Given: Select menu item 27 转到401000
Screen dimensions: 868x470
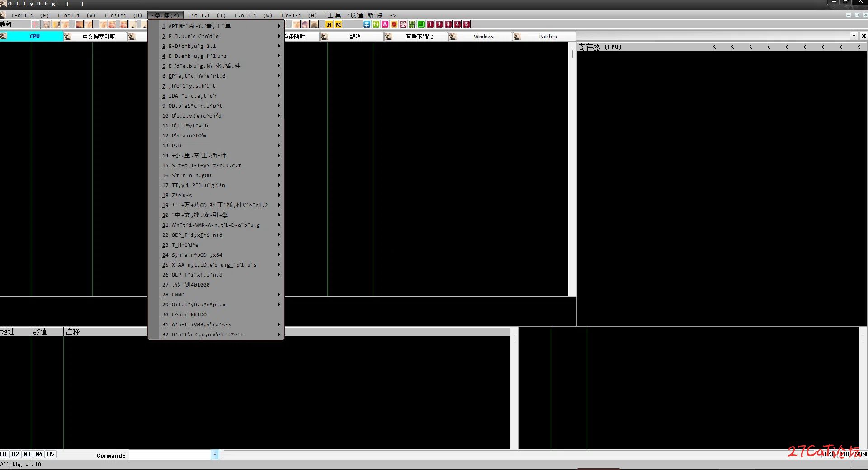Looking at the screenshot, I should [216, 285].
